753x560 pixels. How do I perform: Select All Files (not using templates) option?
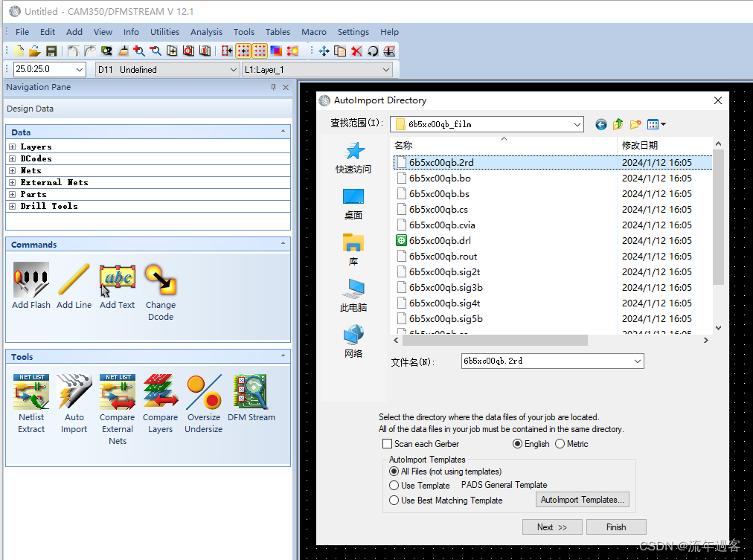click(x=394, y=472)
